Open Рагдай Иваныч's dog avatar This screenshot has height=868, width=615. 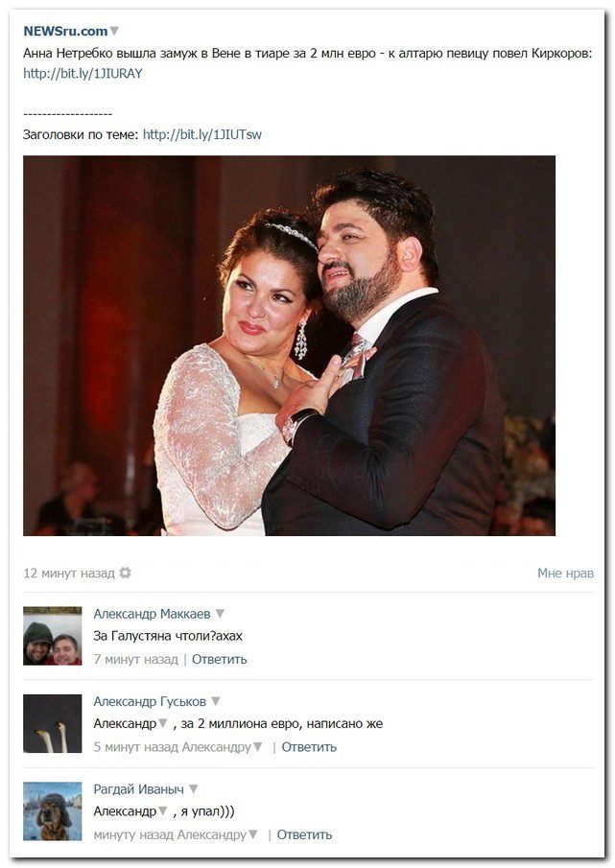pos(53,811)
